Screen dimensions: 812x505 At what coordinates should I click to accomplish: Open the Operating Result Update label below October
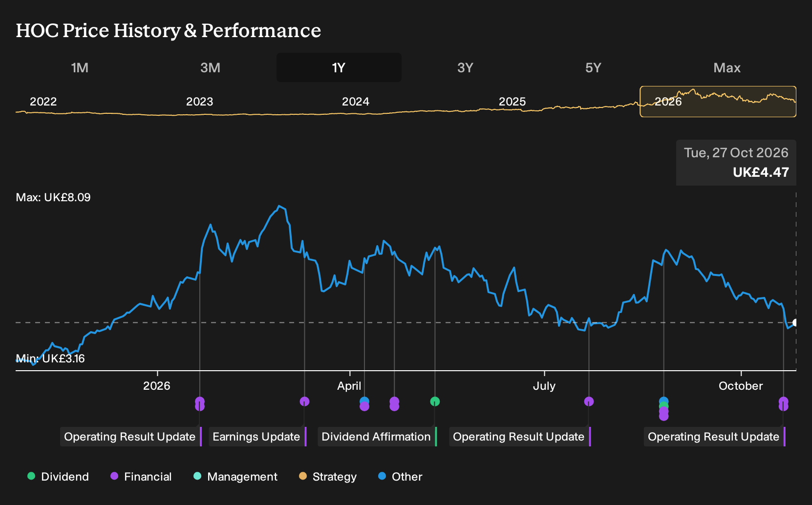tap(715, 437)
